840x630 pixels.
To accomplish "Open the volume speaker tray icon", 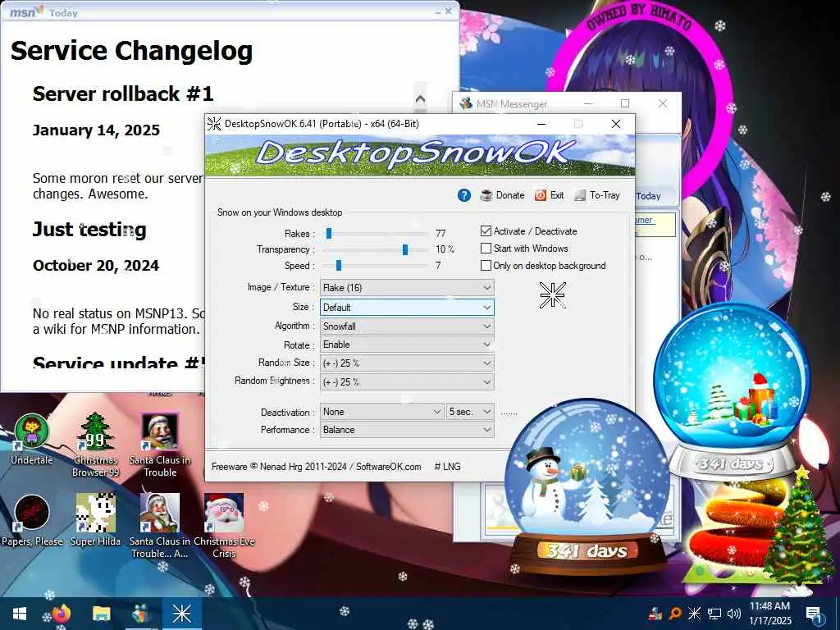I will point(734,614).
